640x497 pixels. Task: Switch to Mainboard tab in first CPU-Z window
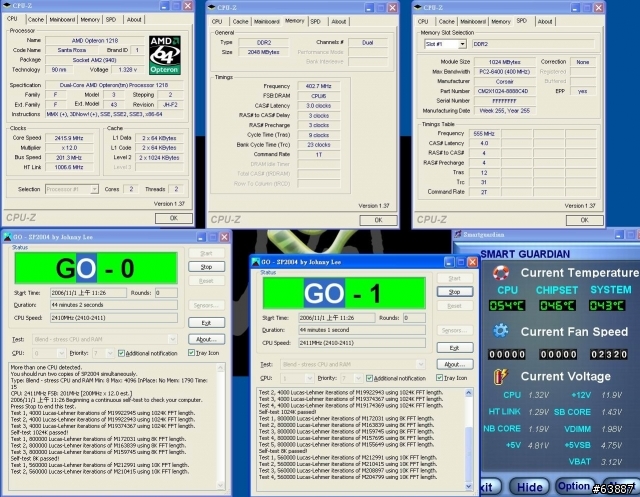[62, 20]
